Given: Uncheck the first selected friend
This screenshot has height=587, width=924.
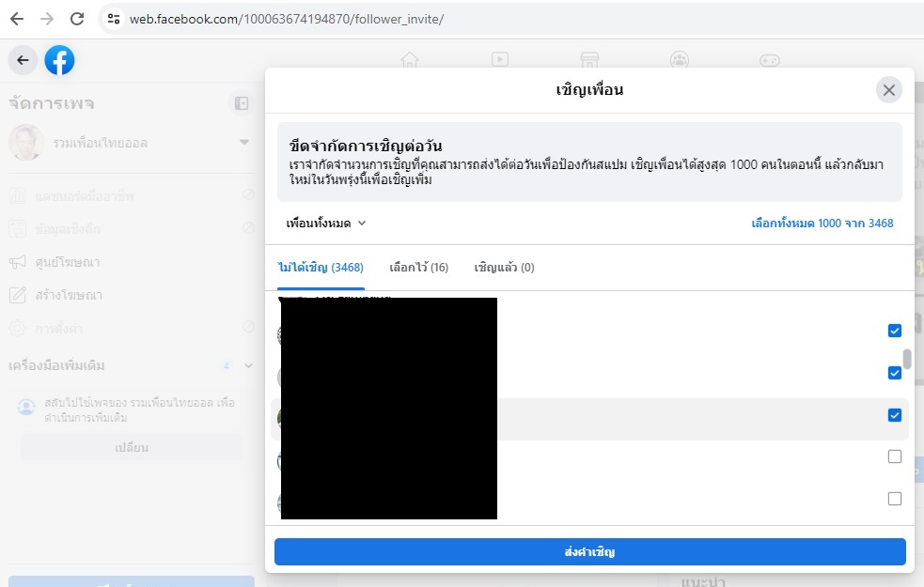Looking at the screenshot, I should tap(894, 330).
